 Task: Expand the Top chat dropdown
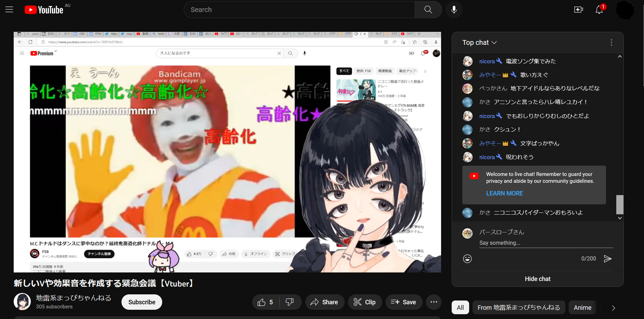[x=479, y=42]
